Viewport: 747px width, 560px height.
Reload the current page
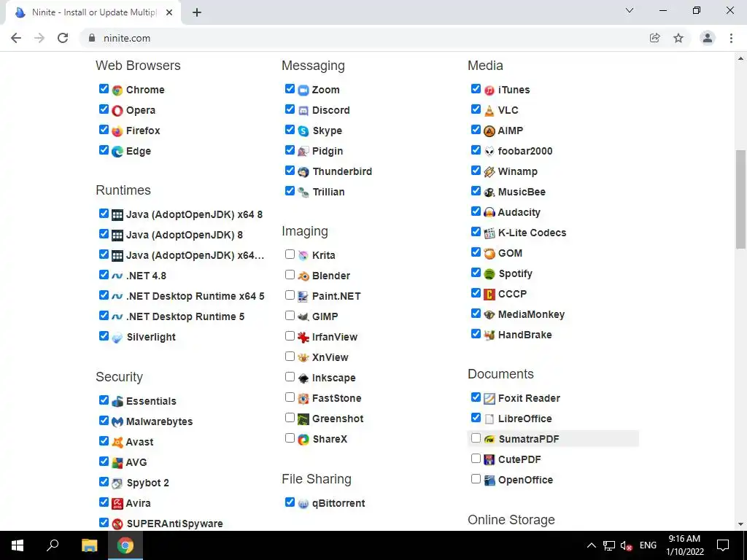pyautogui.click(x=63, y=38)
